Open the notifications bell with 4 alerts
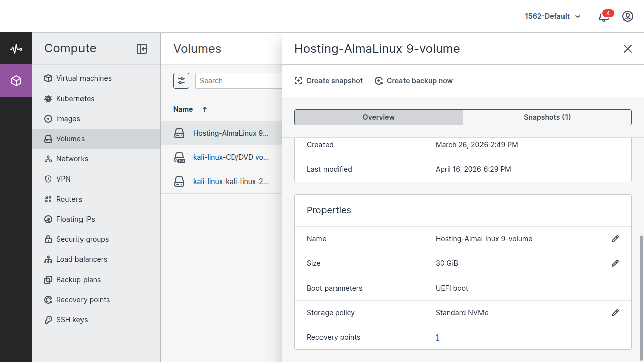 point(604,16)
